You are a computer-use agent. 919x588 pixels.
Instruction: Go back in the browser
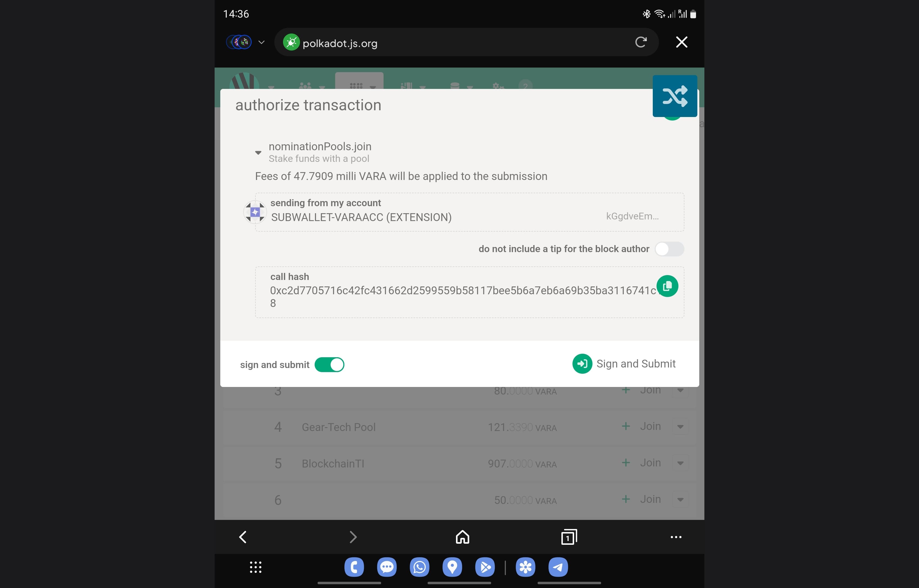click(x=243, y=537)
